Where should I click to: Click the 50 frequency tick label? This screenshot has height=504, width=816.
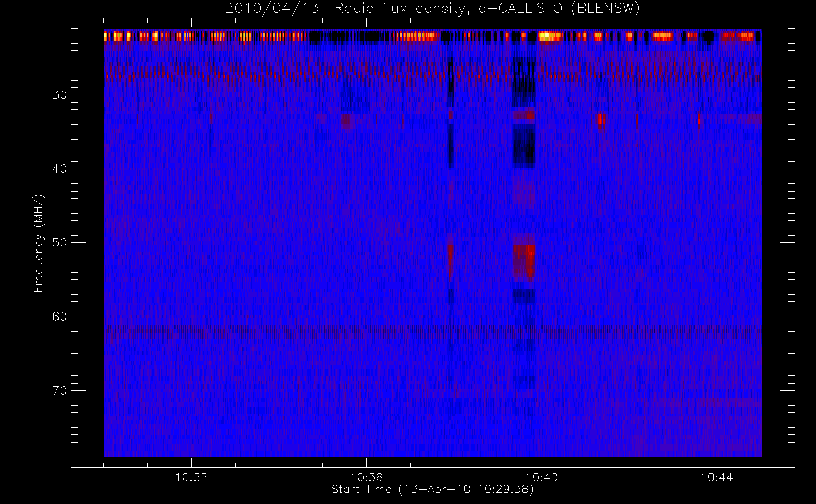click(60, 242)
